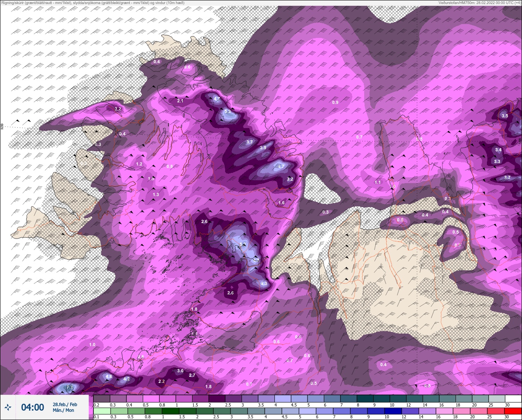Click the precipitation value 3.4 on the map

click(498, 150)
